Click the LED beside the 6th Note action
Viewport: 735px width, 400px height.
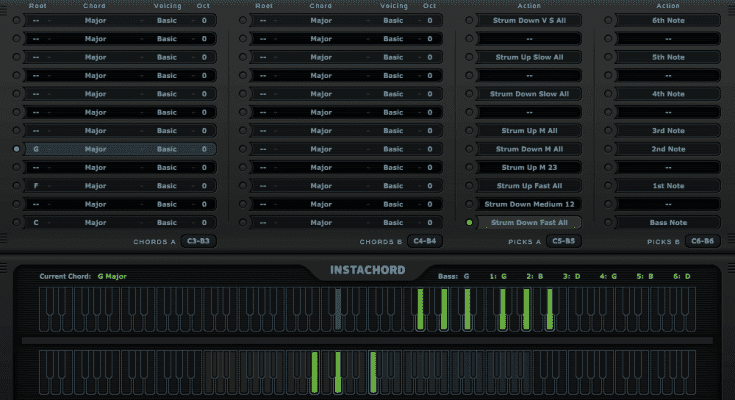pos(607,20)
